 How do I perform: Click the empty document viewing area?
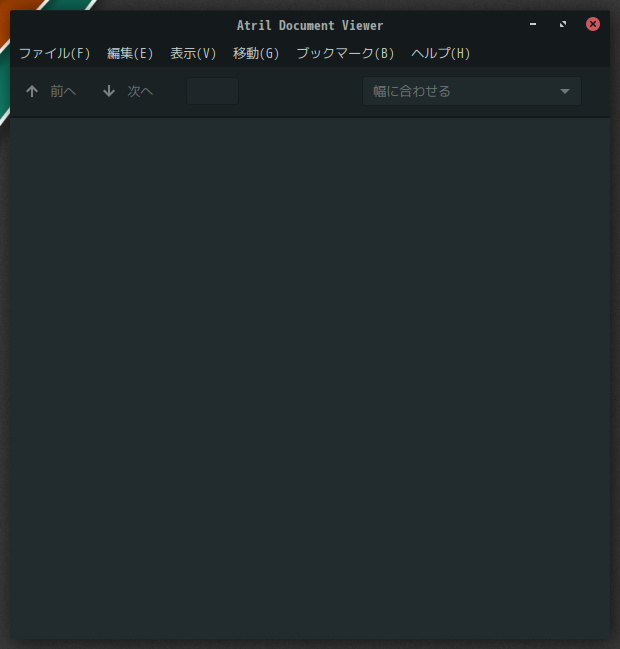pyautogui.click(x=310, y=378)
